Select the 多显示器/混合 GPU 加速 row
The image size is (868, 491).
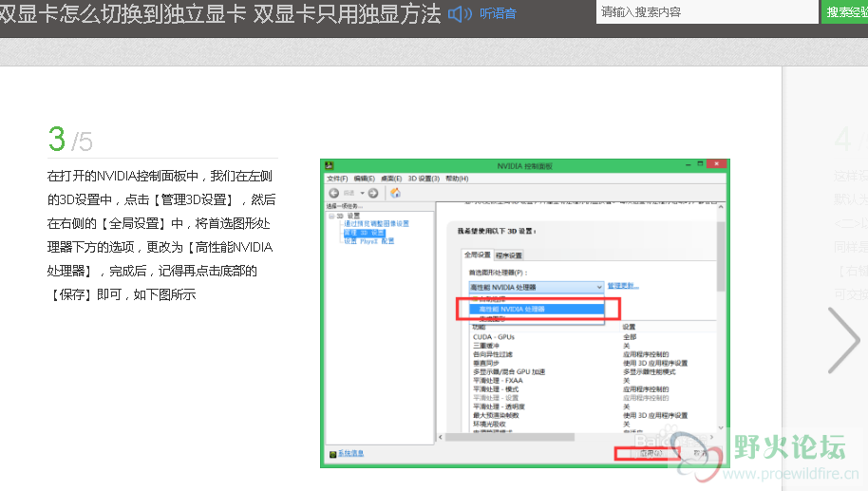tap(509, 371)
